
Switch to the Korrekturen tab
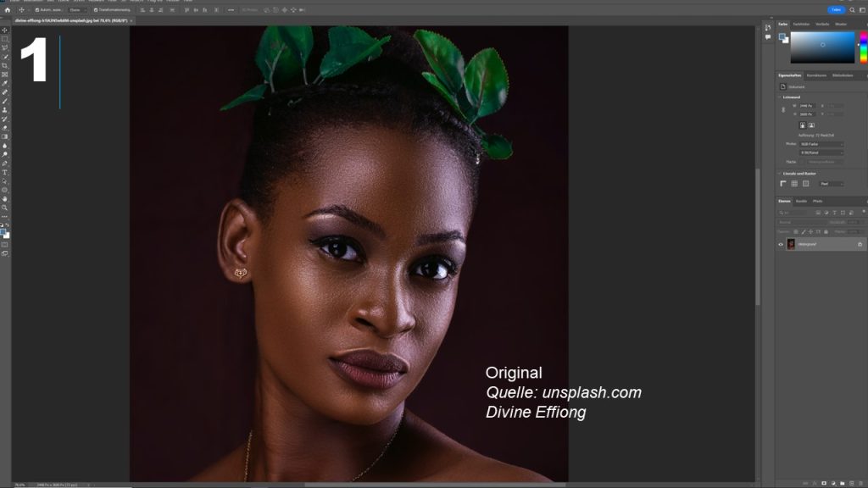click(x=816, y=75)
